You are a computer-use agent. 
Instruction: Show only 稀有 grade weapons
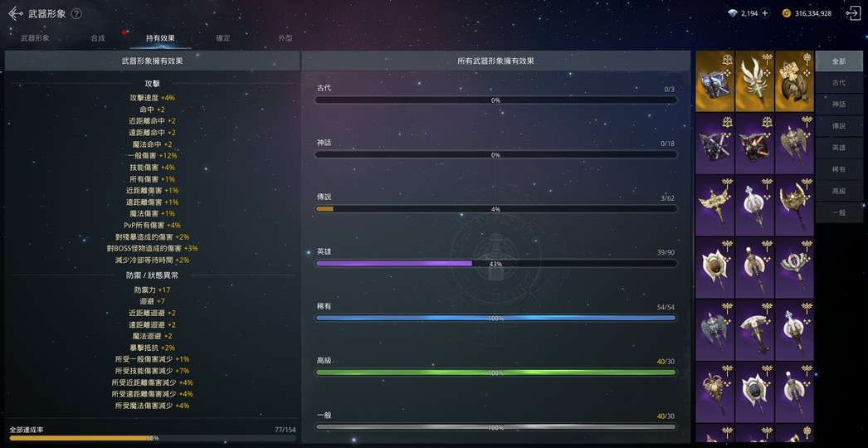839,169
